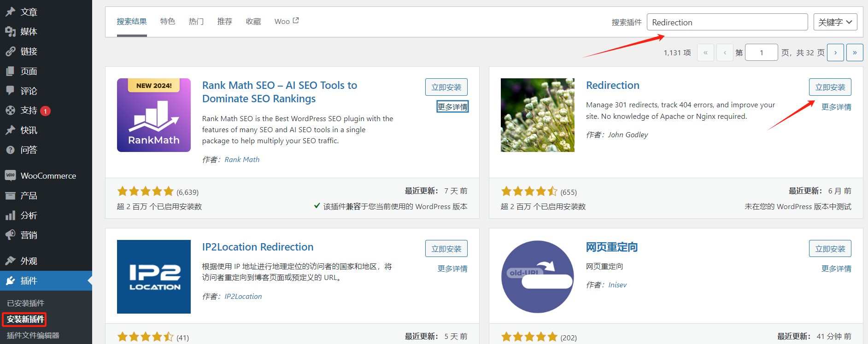Open the IP2Location Redirection title link
The width and height of the screenshot is (868, 344).
pyautogui.click(x=258, y=247)
